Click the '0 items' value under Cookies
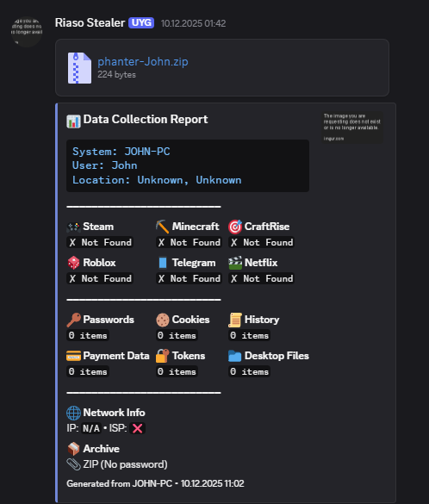 177,335
